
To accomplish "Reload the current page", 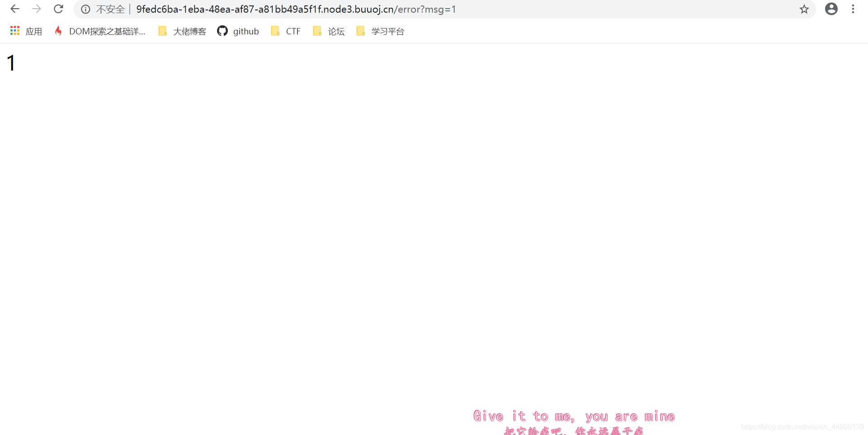I will (58, 9).
